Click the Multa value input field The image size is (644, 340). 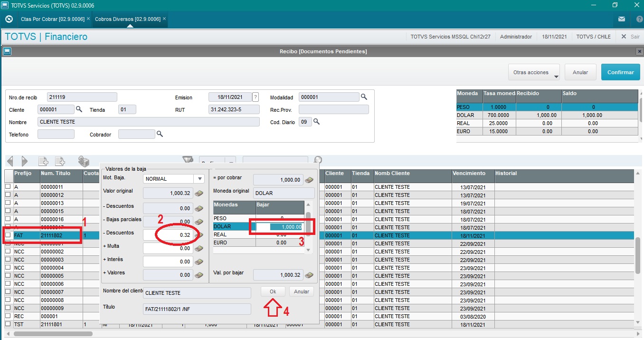pos(168,248)
